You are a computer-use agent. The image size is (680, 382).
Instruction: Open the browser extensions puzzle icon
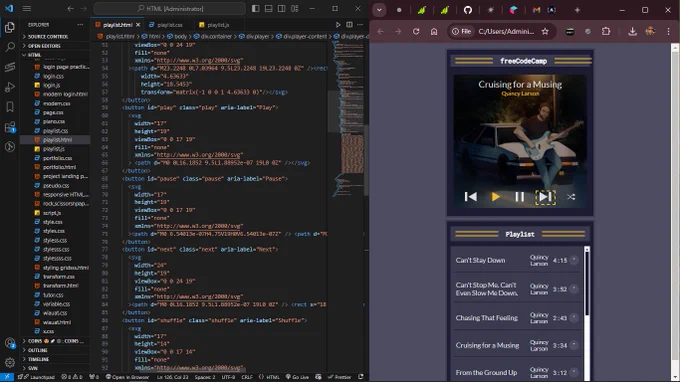tap(606, 31)
